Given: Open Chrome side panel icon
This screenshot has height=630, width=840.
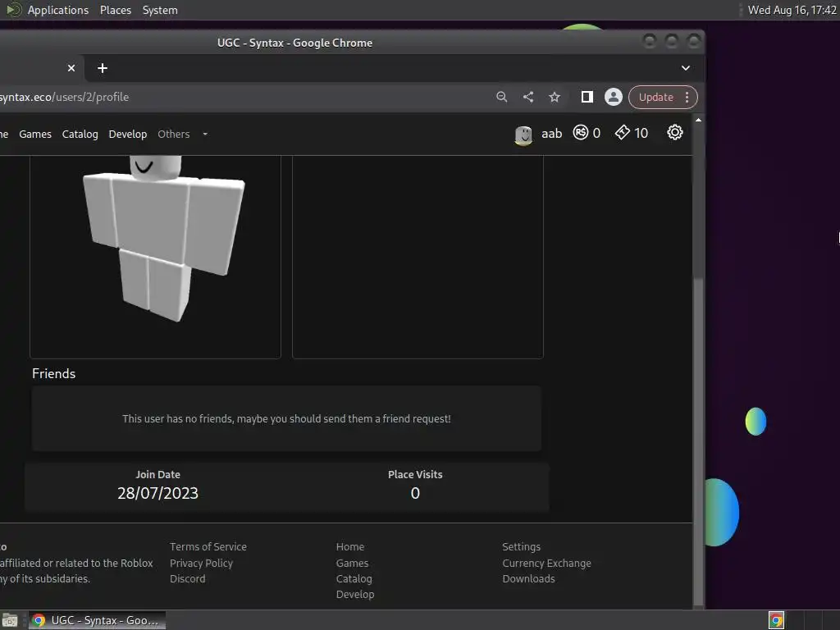Looking at the screenshot, I should [x=587, y=97].
